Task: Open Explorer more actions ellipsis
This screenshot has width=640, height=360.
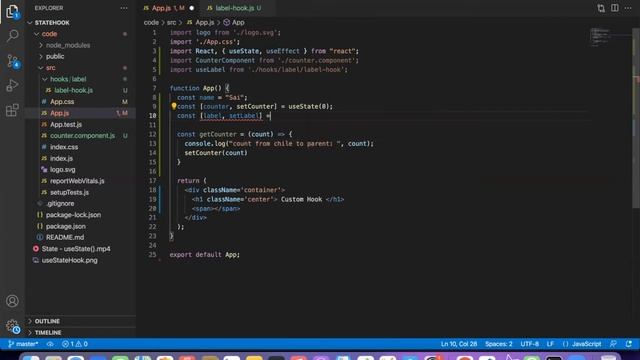Action: 124,8
